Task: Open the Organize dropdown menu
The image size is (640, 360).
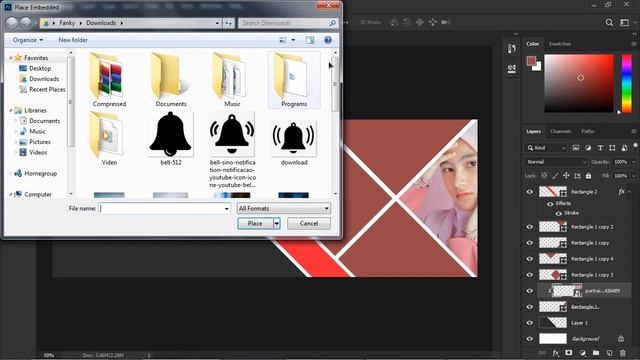Action: pyautogui.click(x=28, y=40)
